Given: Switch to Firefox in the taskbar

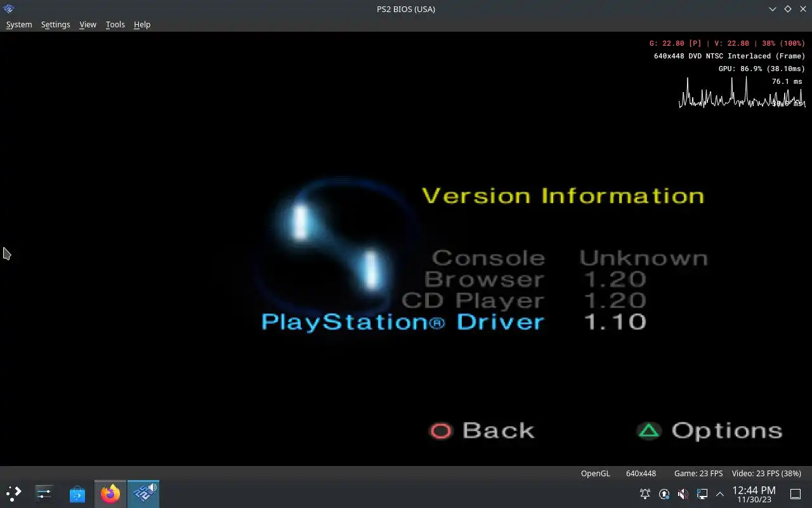Looking at the screenshot, I should click(x=110, y=493).
